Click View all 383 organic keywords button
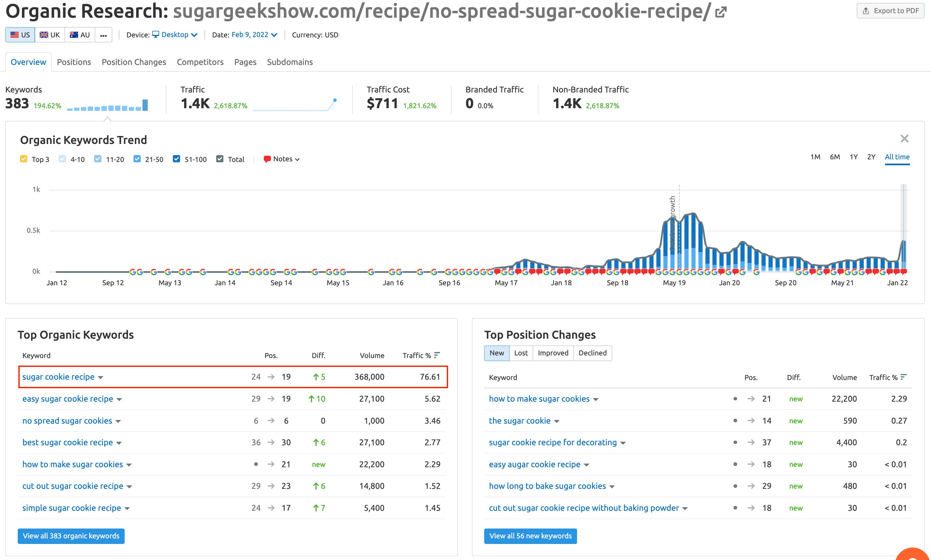The width and height of the screenshot is (931, 560). pyautogui.click(x=71, y=536)
